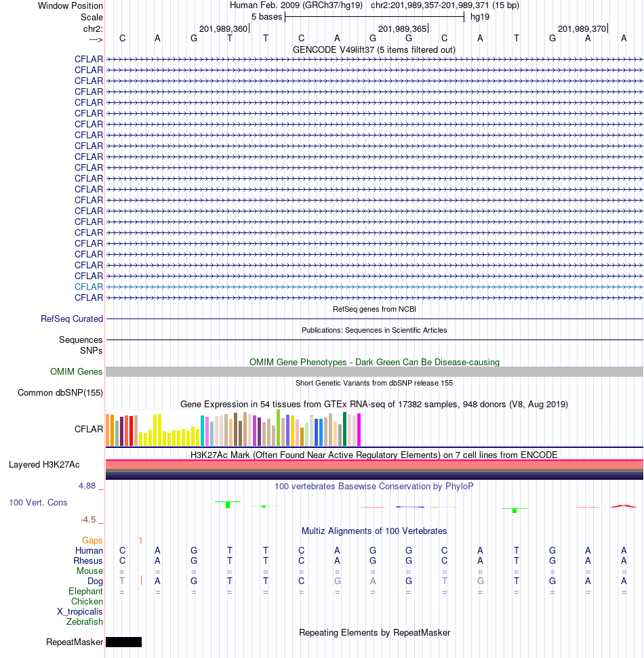This screenshot has height=658, width=644.
Task: Click the light-blue highlighted CFLAR transcript label
Action: click(89, 287)
